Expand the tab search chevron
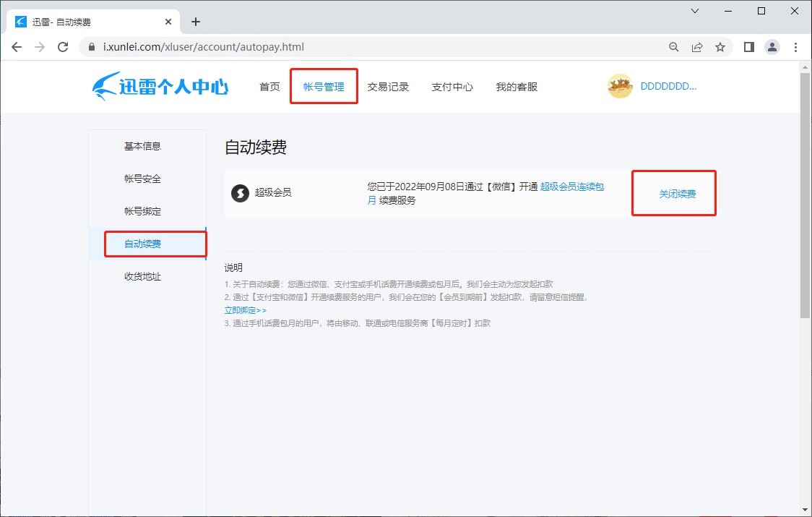The width and height of the screenshot is (812, 517). pyautogui.click(x=695, y=12)
